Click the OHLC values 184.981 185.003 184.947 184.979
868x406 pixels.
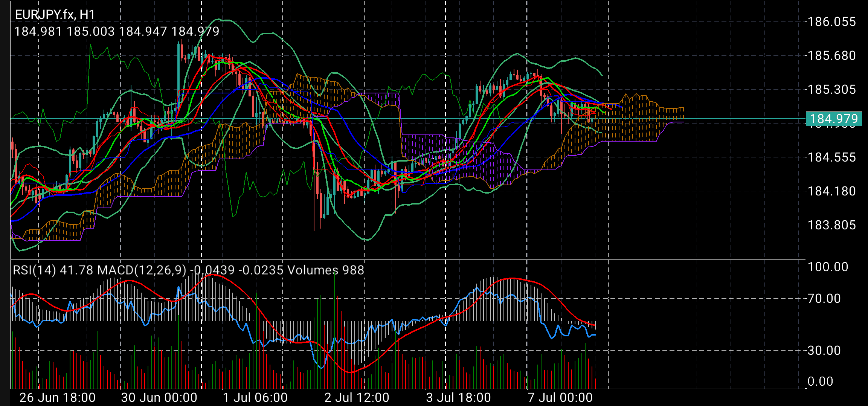(117, 31)
